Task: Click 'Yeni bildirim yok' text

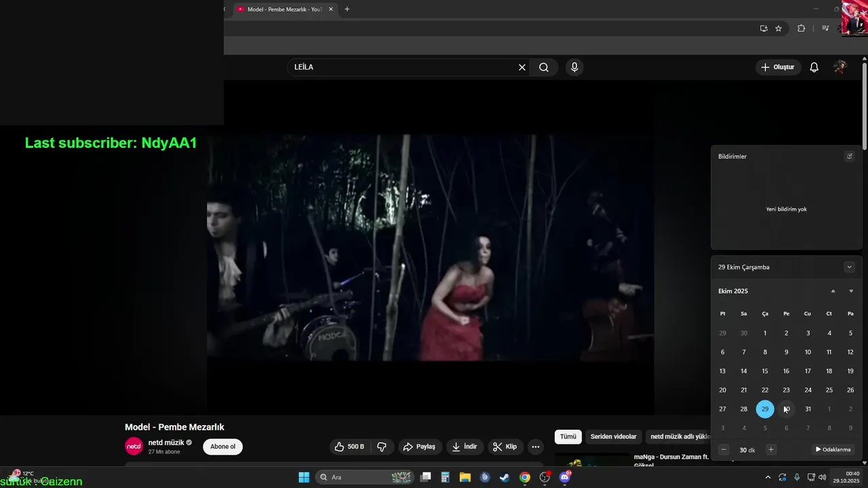Action: [786, 209]
